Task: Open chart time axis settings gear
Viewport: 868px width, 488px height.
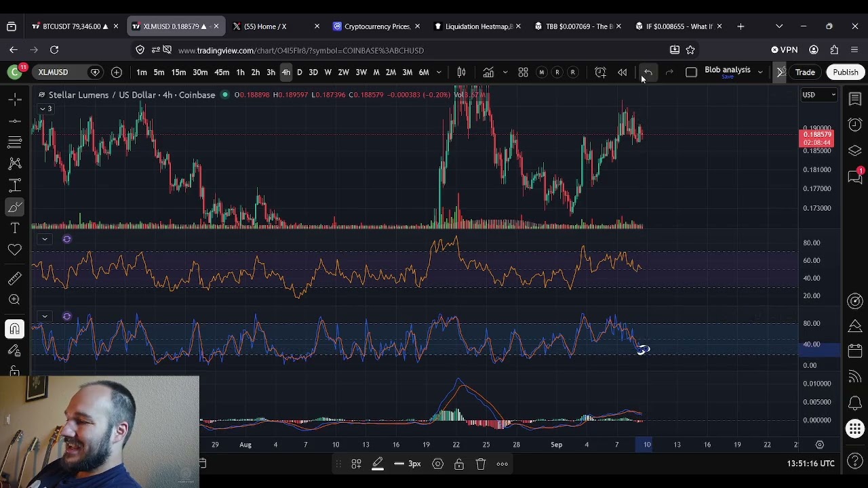Action: (819, 445)
